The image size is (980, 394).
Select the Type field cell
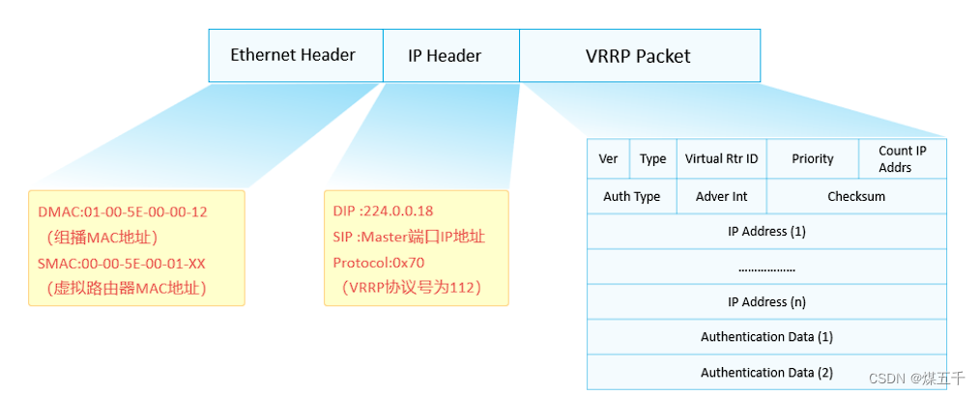click(653, 158)
